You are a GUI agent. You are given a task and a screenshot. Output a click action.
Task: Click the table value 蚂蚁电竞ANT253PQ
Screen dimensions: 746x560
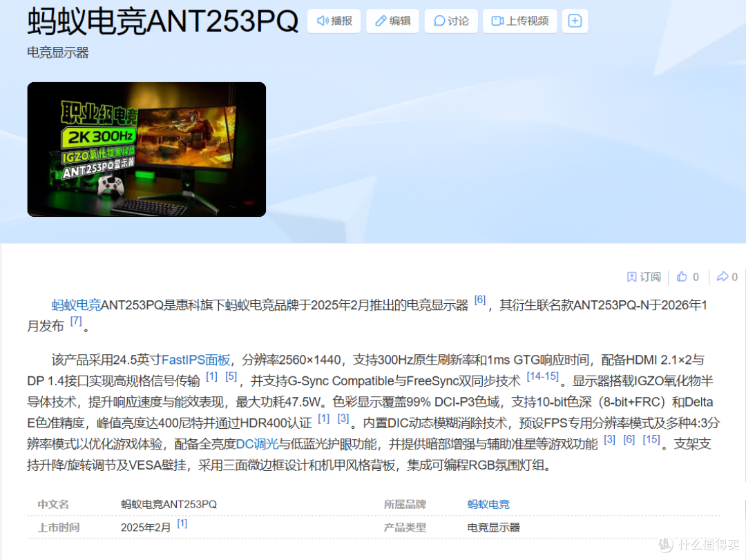169,504
